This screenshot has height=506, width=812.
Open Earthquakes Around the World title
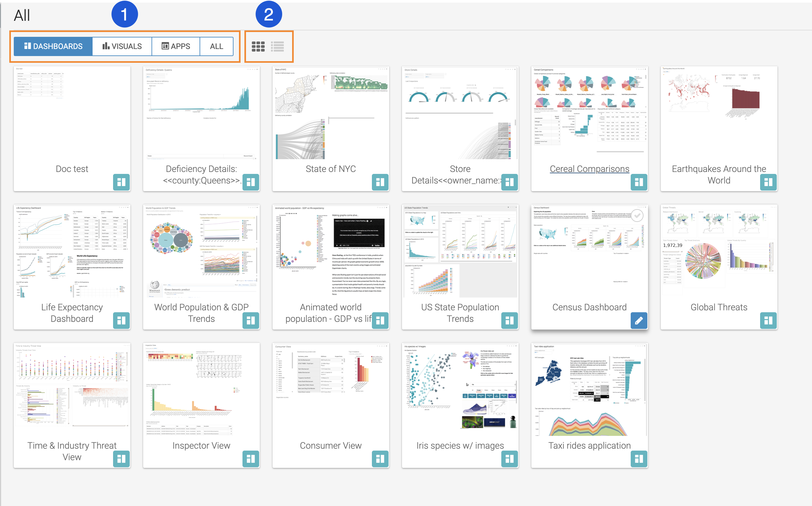[718, 174]
